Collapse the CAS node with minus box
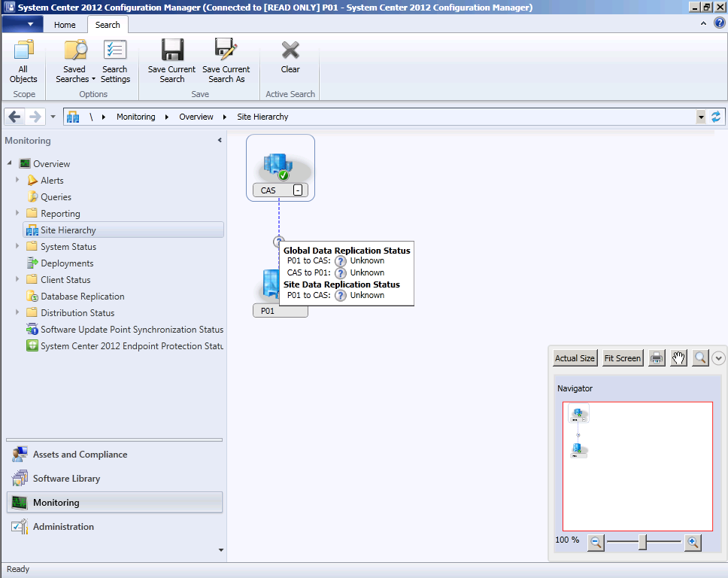 click(298, 190)
